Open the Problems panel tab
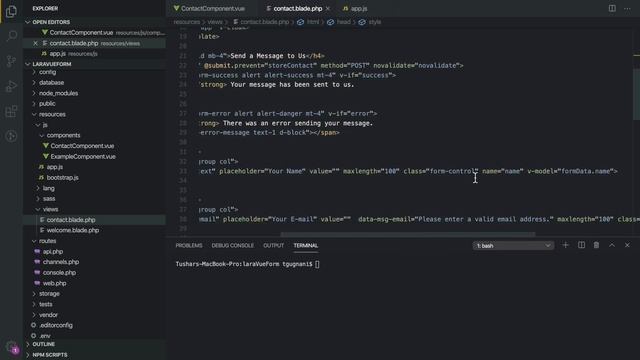Screen dimensions: 640x360 pyautogui.click(x=189, y=245)
